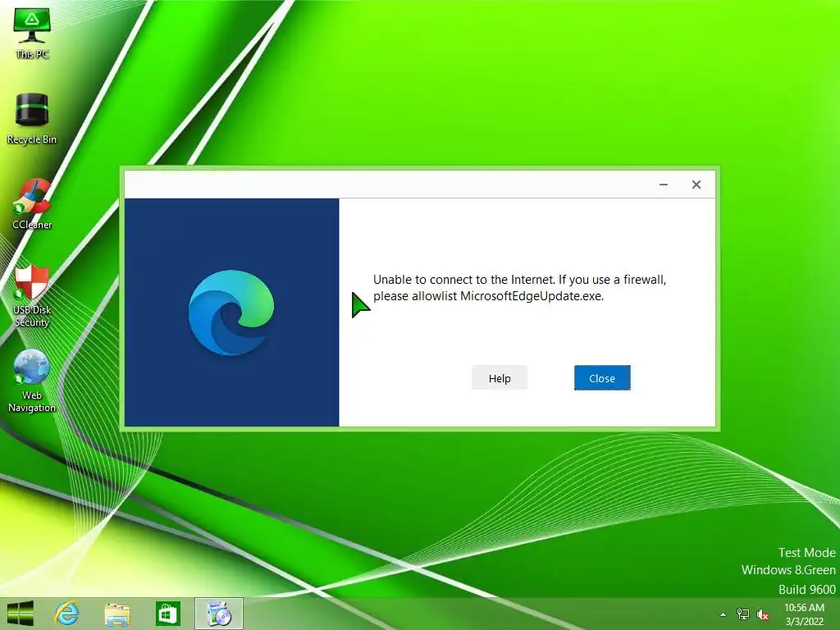Open Web Navigation desktop shortcut
The height and width of the screenshot is (630, 840).
[x=32, y=381]
